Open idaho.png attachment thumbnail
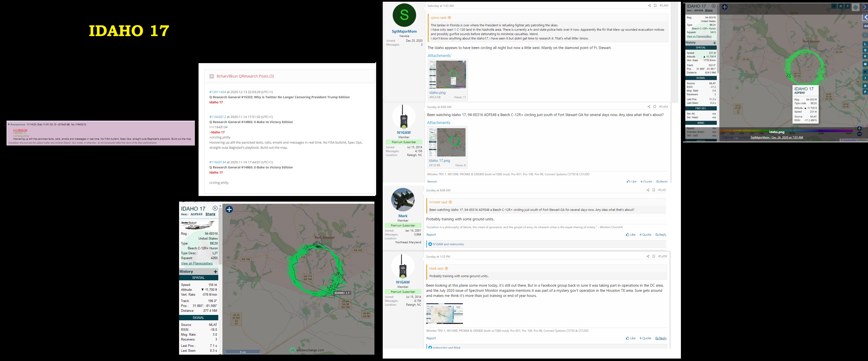 click(x=448, y=75)
